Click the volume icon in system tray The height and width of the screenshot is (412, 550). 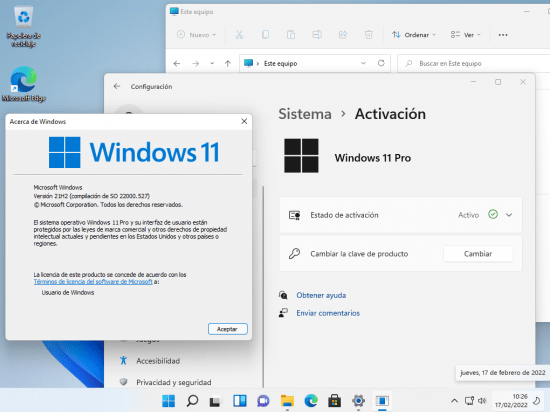point(482,400)
